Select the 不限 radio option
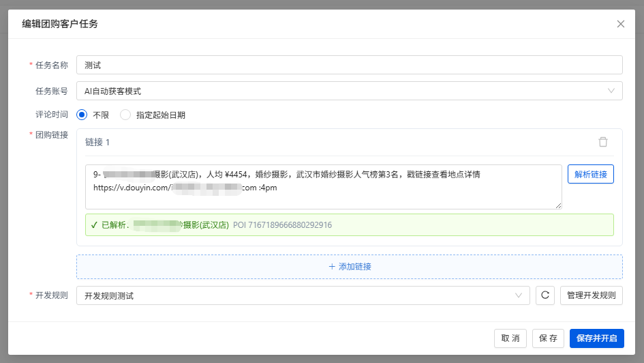Viewport: 644px width, 363px height. [x=82, y=115]
